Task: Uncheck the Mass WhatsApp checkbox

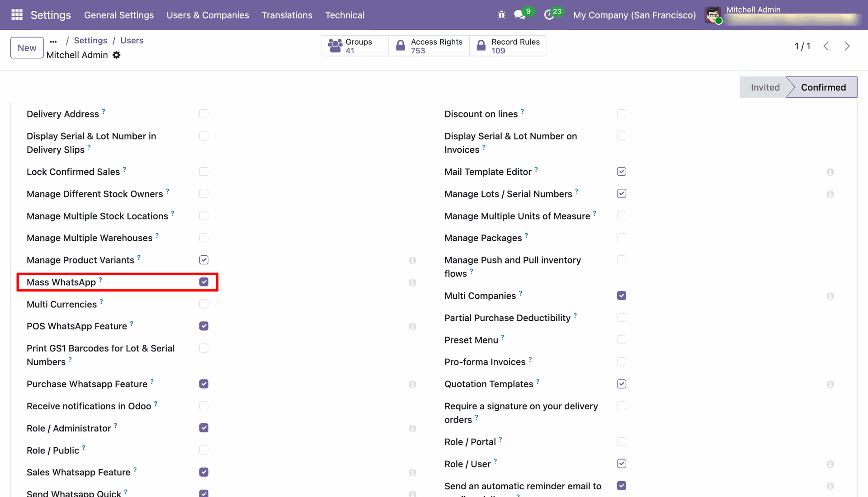Action: [204, 282]
